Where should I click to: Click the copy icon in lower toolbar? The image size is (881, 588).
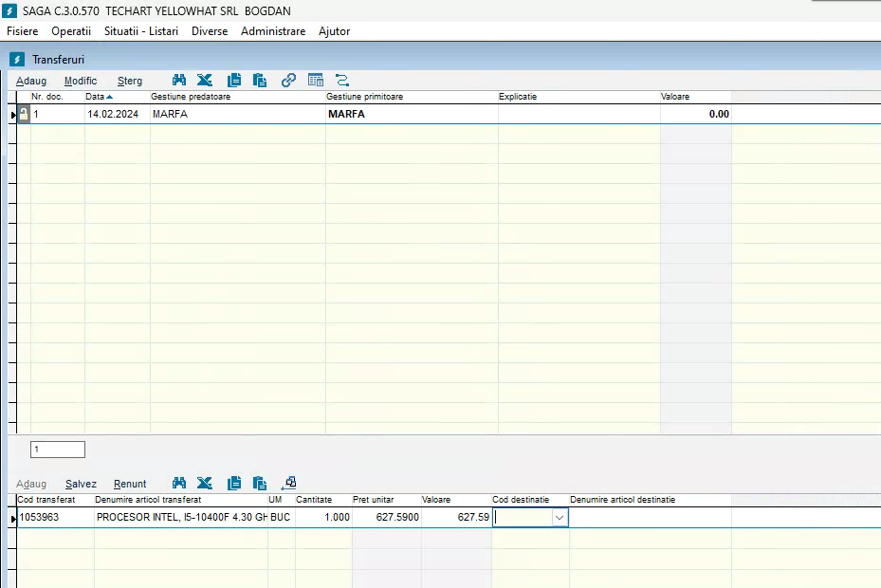coord(233,483)
